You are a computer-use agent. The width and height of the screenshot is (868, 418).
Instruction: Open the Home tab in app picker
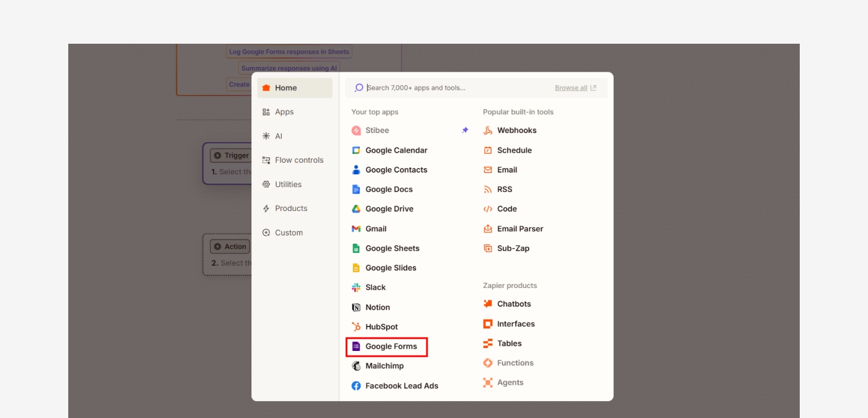point(295,88)
